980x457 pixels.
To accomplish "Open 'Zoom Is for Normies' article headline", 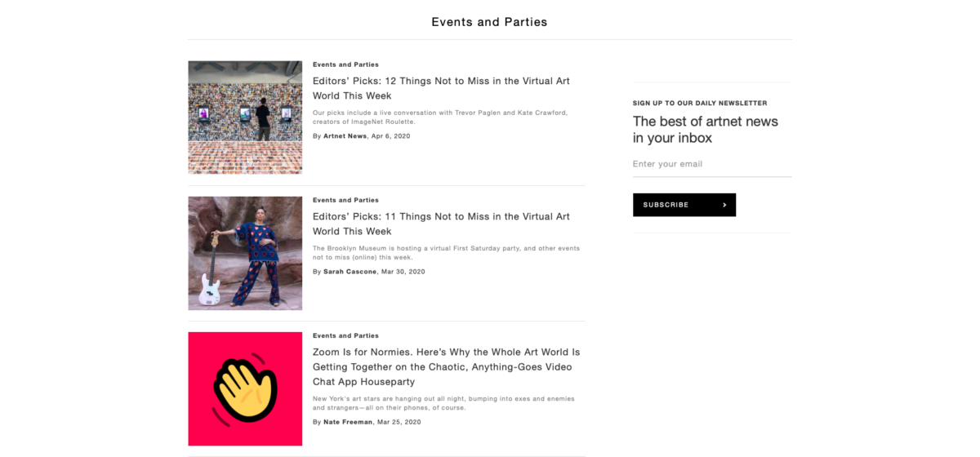I will (446, 366).
